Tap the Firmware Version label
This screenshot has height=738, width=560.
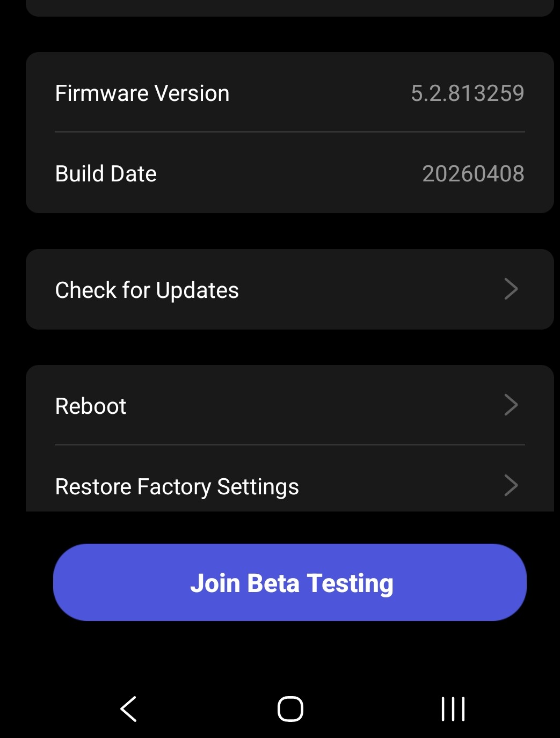coord(142,93)
